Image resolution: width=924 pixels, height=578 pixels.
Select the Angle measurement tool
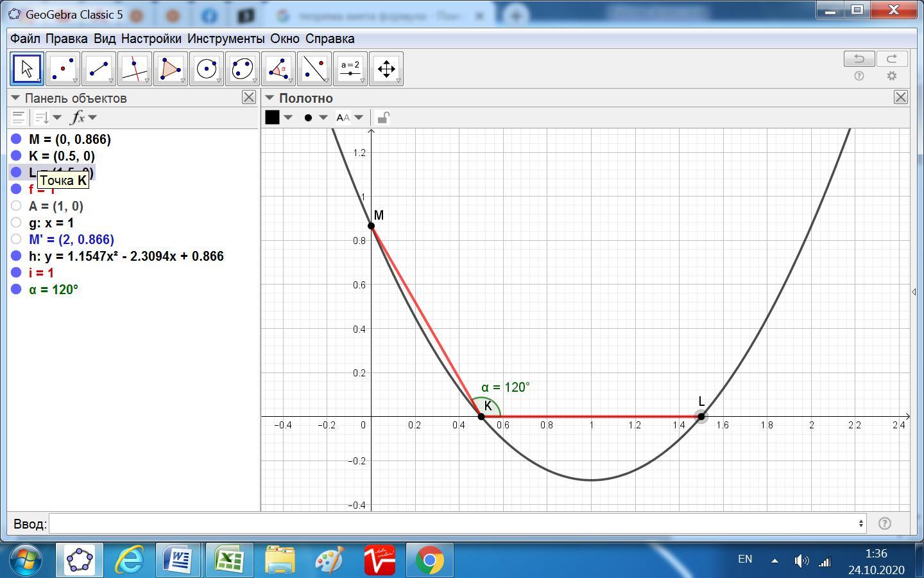coord(278,69)
